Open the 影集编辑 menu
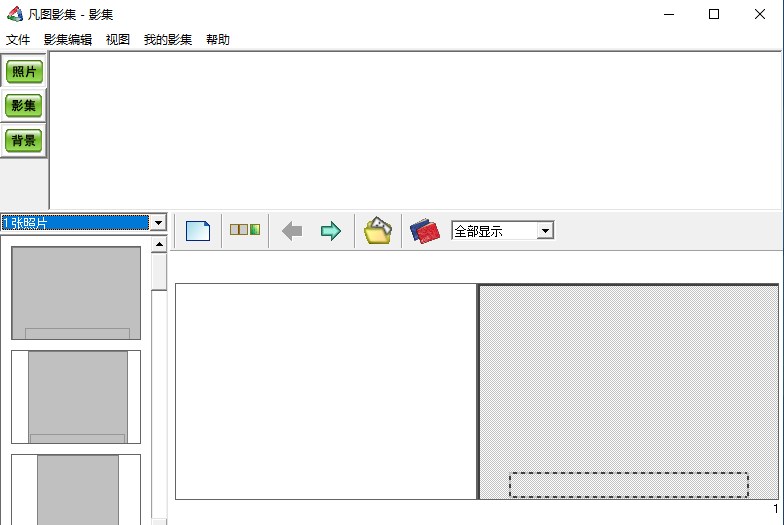 (x=68, y=40)
